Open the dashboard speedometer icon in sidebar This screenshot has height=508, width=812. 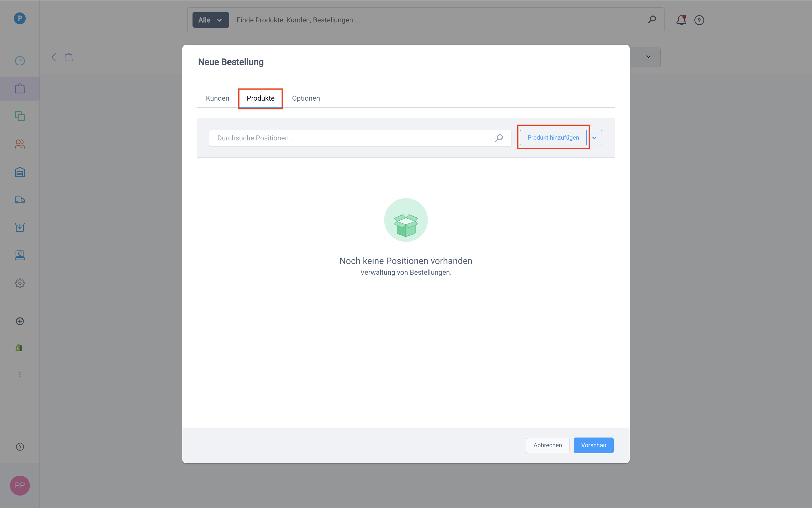click(20, 61)
